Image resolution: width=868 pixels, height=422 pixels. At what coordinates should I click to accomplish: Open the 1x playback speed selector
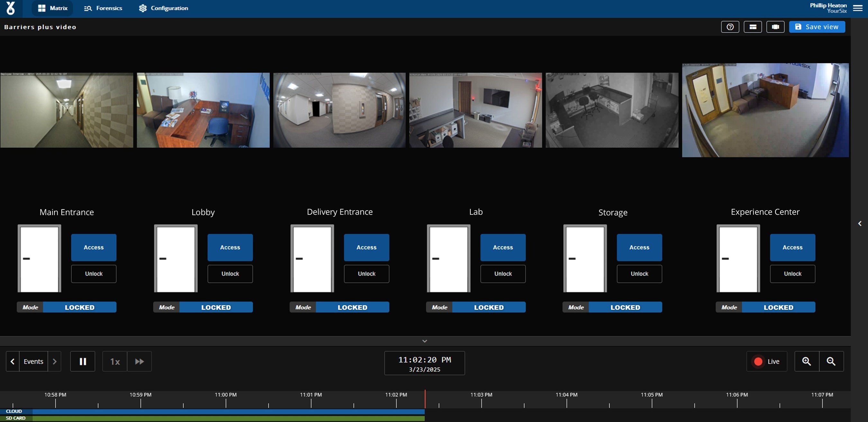115,361
